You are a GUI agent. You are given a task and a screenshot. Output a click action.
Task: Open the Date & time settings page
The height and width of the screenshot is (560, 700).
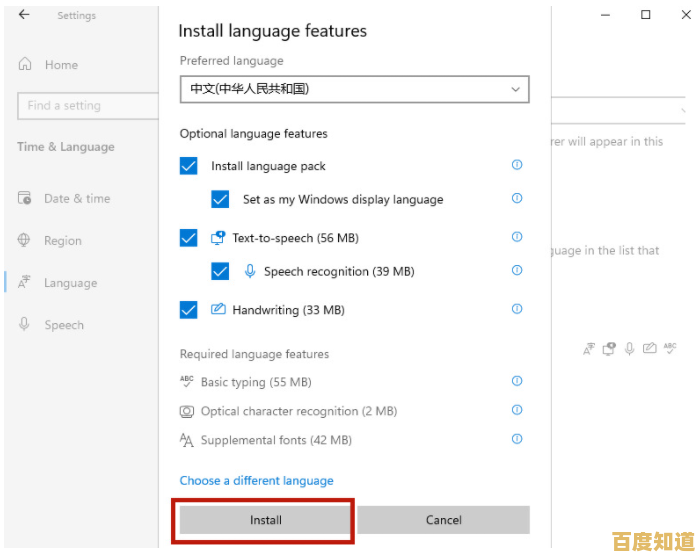[77, 198]
